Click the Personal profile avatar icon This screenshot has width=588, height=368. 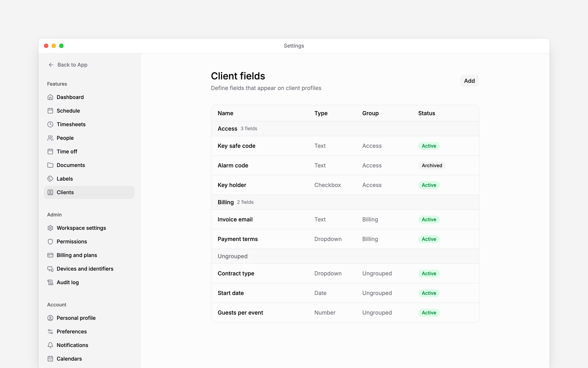point(50,318)
